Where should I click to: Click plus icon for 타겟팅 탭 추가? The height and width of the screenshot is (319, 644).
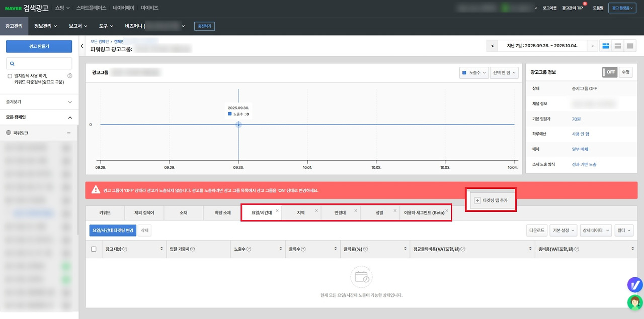coord(477,200)
